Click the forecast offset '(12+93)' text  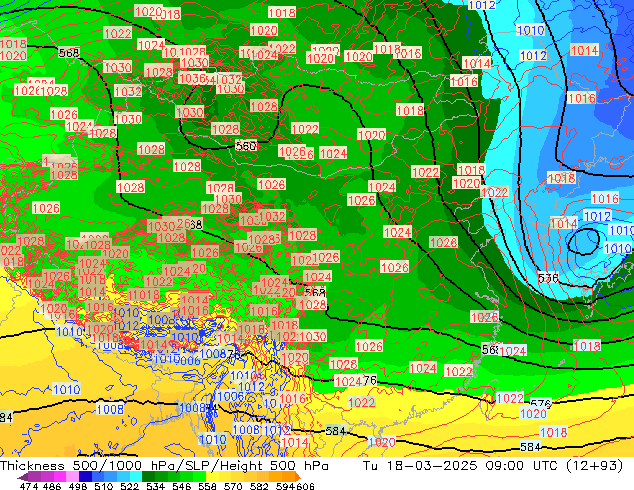click(594, 466)
